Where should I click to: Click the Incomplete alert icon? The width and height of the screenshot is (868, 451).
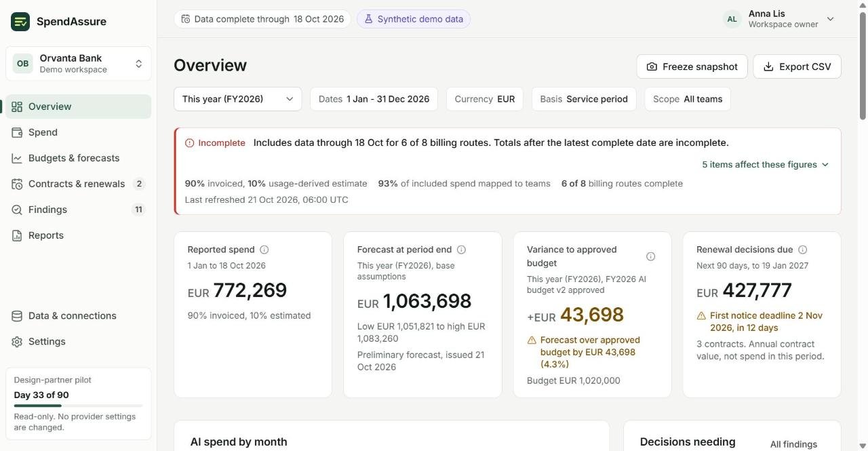pyautogui.click(x=190, y=143)
